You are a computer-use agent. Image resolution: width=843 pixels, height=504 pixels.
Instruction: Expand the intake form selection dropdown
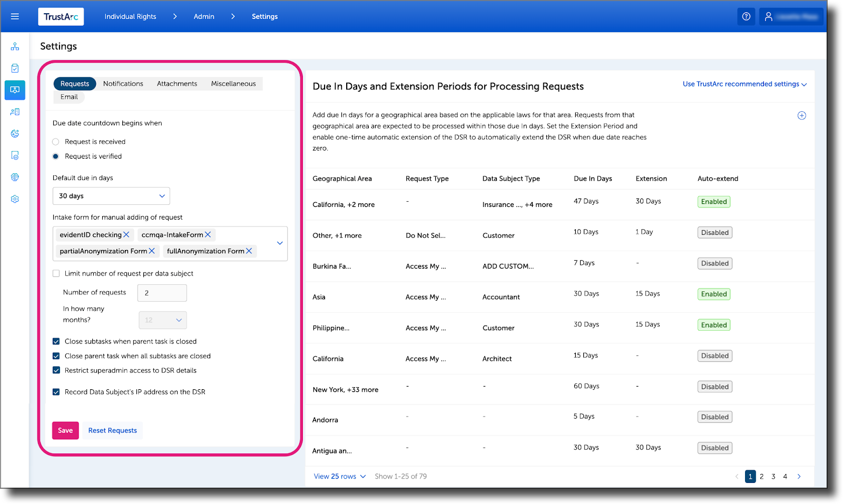[x=279, y=243]
